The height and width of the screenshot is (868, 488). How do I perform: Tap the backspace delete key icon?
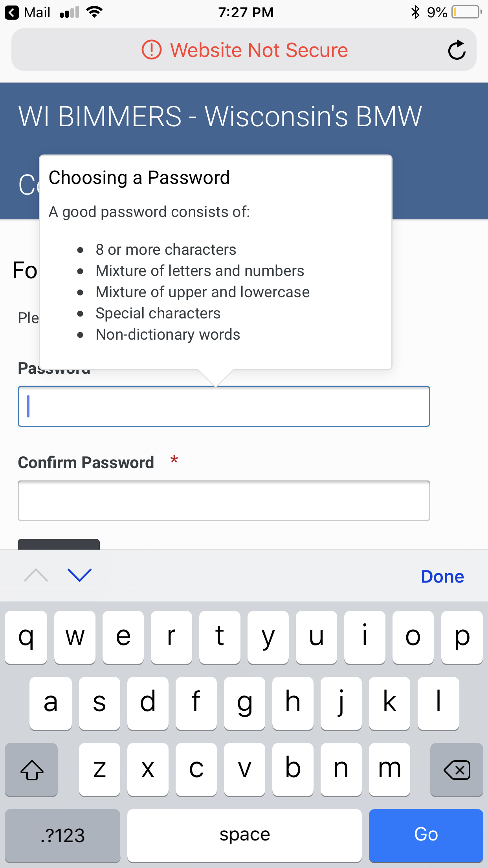coord(457,770)
